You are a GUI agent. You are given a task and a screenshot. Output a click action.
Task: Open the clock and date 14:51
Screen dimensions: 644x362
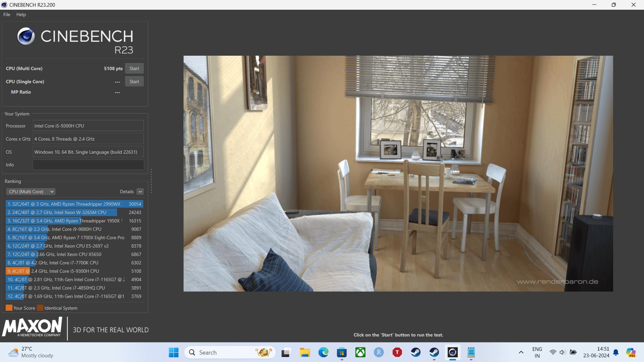coord(596,352)
